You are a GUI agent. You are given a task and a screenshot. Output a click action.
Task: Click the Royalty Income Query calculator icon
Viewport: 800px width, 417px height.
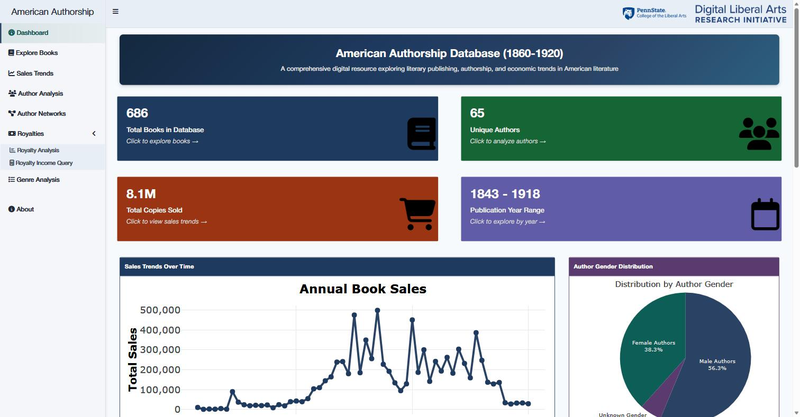pyautogui.click(x=12, y=163)
